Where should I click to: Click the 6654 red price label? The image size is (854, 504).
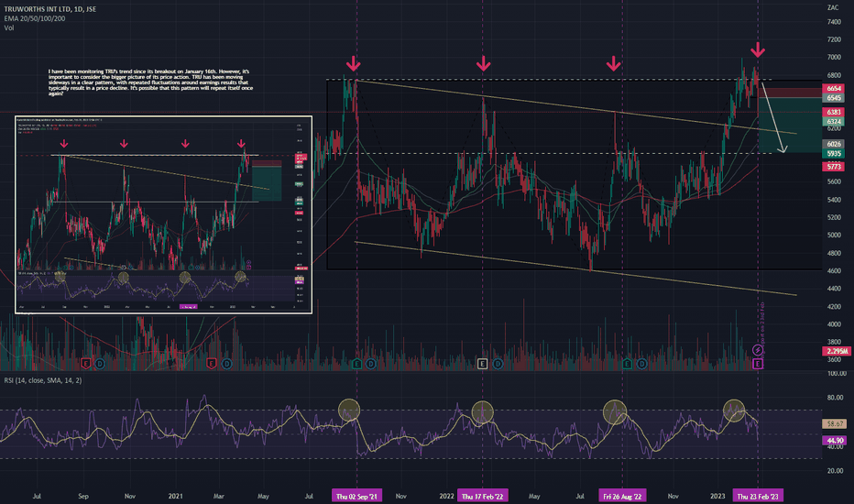pos(833,88)
